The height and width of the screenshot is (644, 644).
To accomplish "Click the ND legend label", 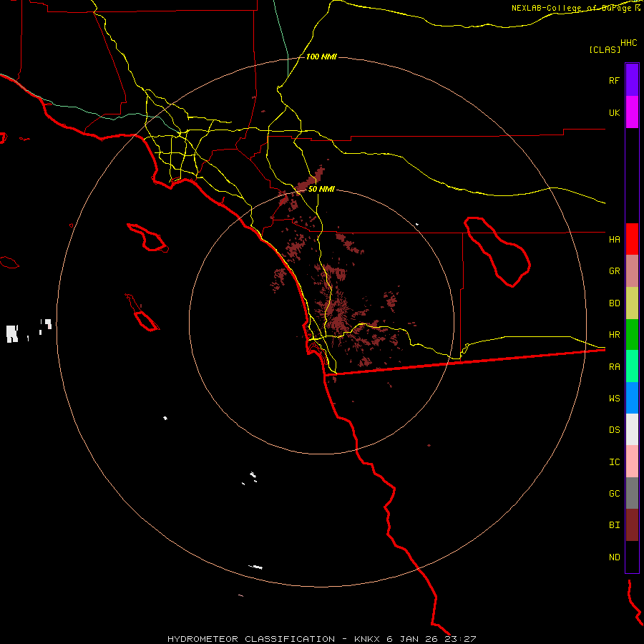I will pyautogui.click(x=614, y=557).
